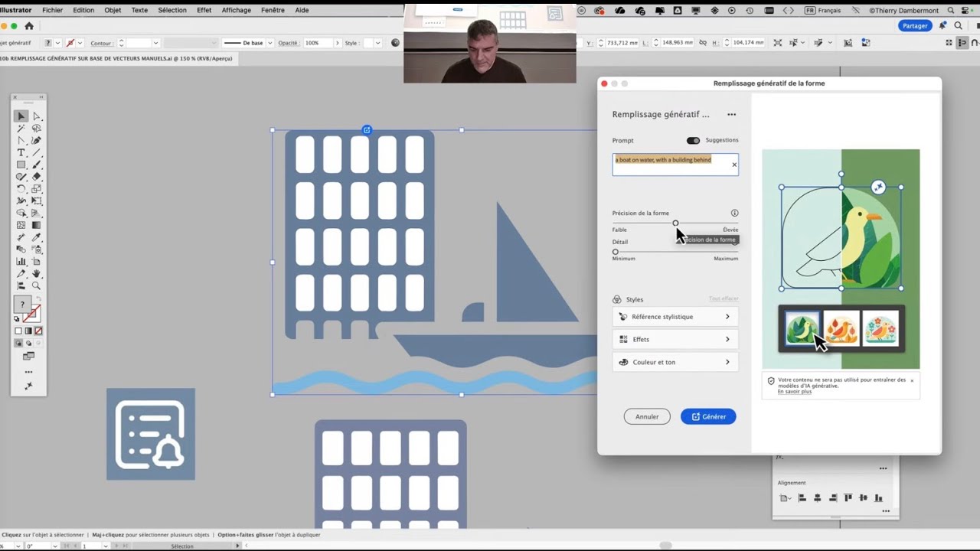The height and width of the screenshot is (551, 980).
Task: Open the macOS Control Center icon
Action: pyautogui.click(x=966, y=10)
